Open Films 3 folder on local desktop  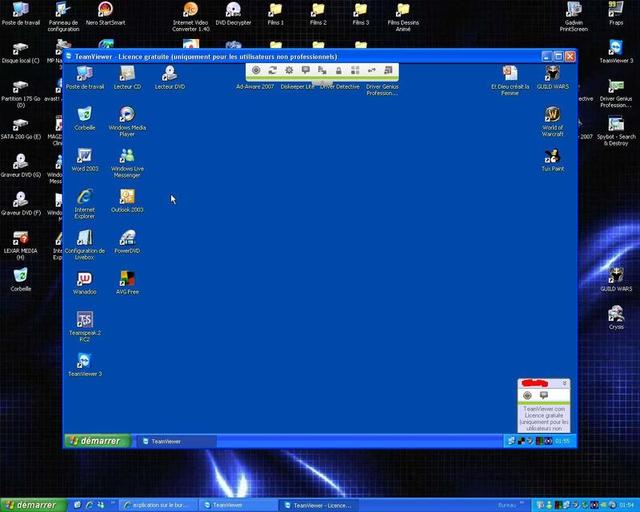coord(361,13)
